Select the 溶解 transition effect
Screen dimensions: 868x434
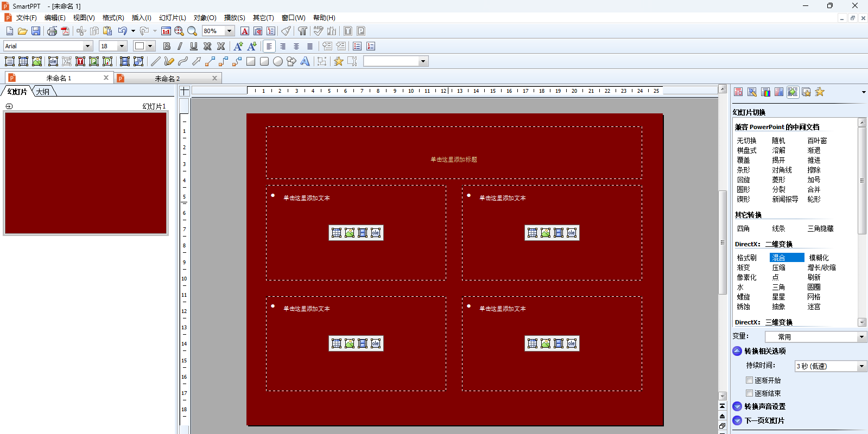point(778,150)
